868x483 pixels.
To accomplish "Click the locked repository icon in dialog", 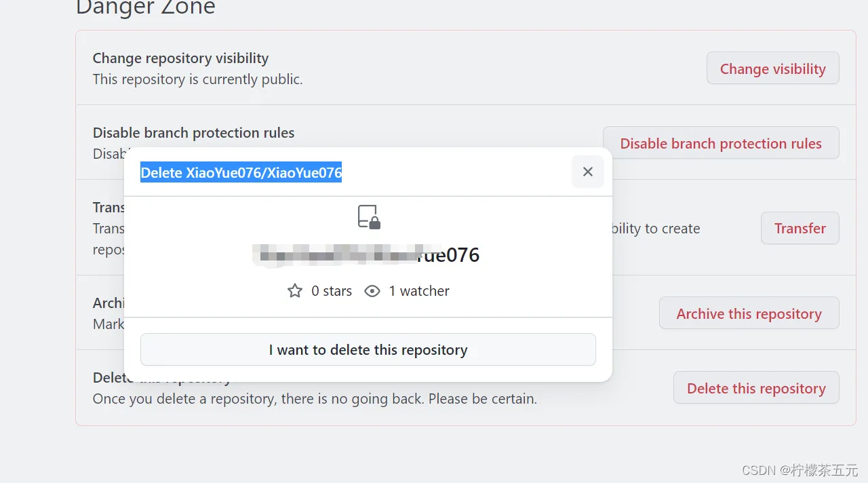I will coord(368,216).
